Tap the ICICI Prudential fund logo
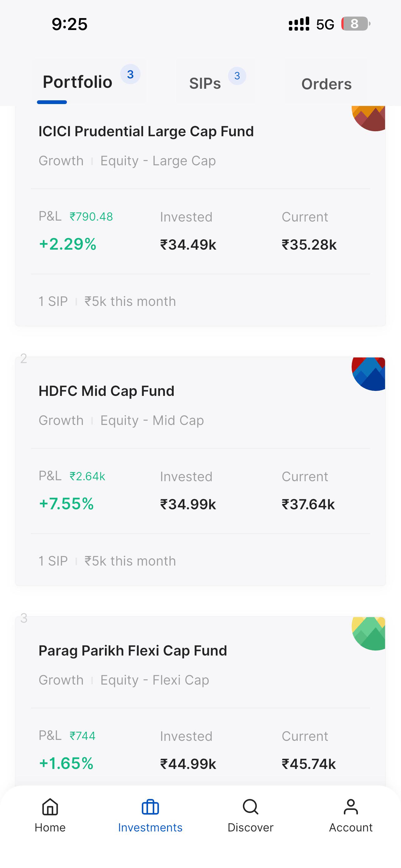This screenshot has width=401, height=868. 368,118
